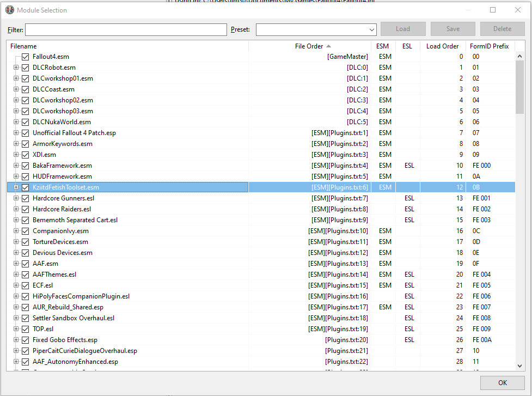Expand the CompanionIvy.esm tree node
This screenshot has width=532, height=396.
tap(16, 231)
